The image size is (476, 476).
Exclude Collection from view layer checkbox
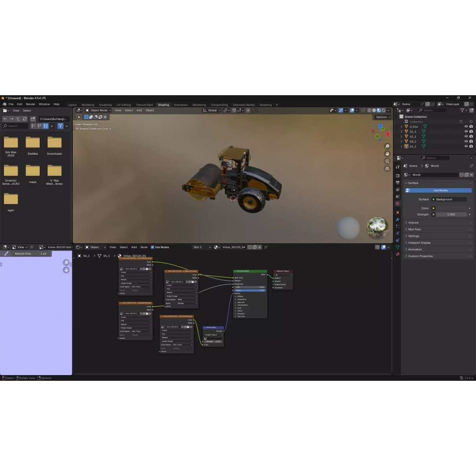click(x=461, y=122)
